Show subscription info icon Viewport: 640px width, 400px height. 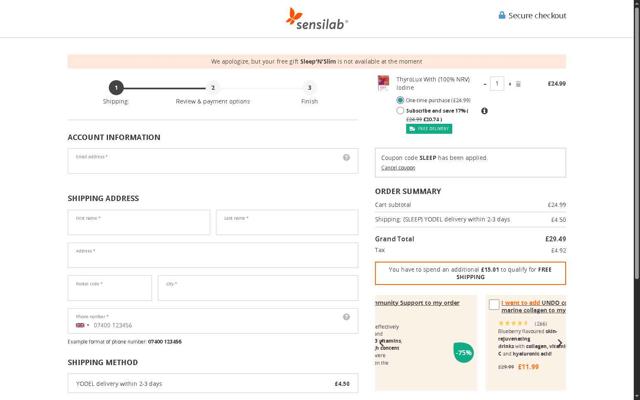(x=484, y=111)
